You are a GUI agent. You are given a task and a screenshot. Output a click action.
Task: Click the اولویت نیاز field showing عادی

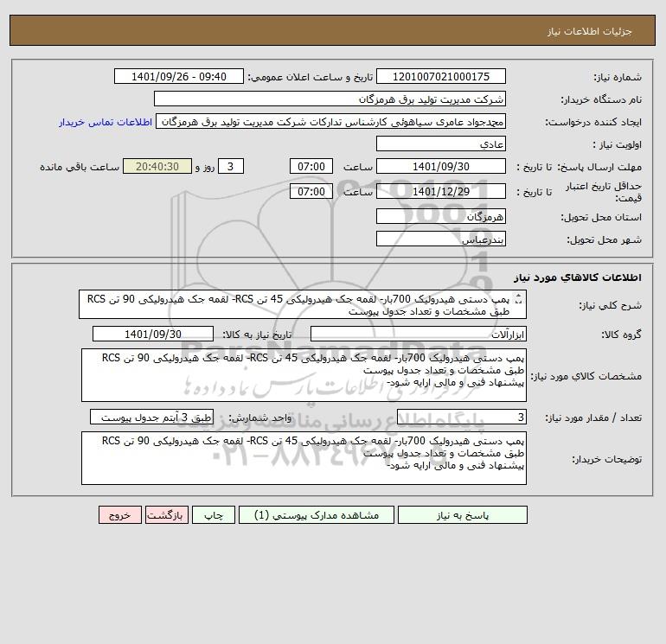tap(441, 143)
